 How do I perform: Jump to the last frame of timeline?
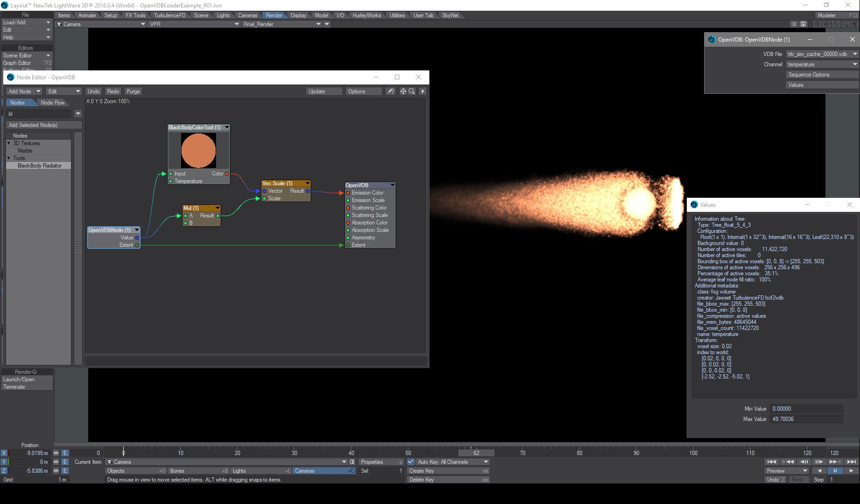pos(852,462)
